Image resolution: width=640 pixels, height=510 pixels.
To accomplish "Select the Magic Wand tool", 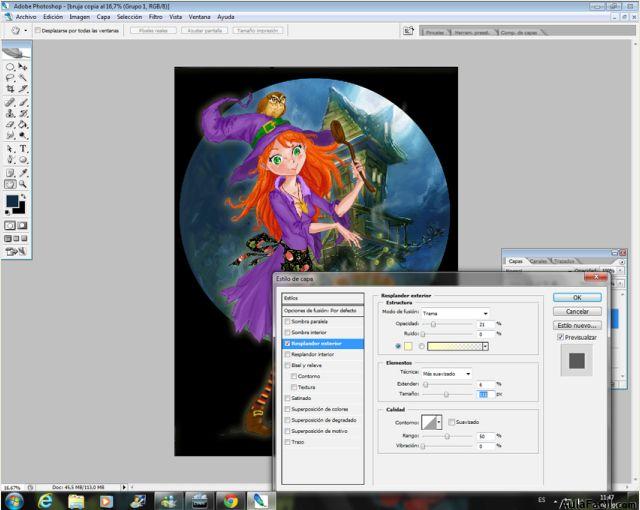I will [23, 78].
